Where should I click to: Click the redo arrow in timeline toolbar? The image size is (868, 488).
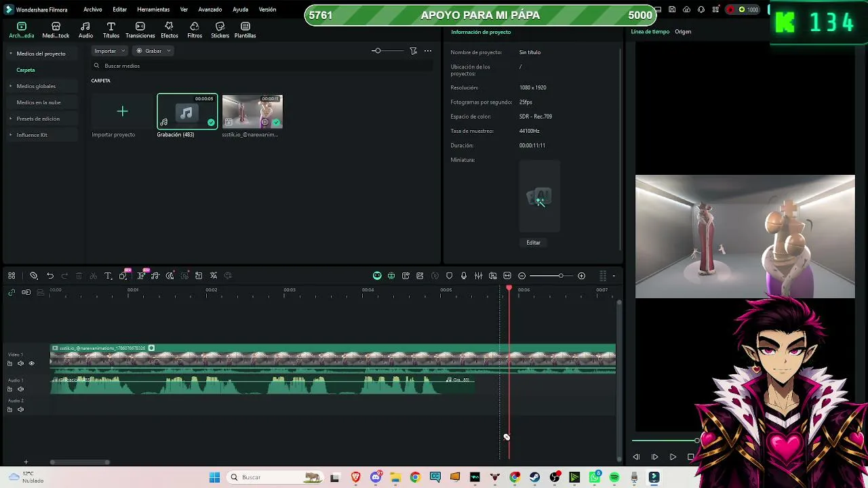click(x=64, y=276)
